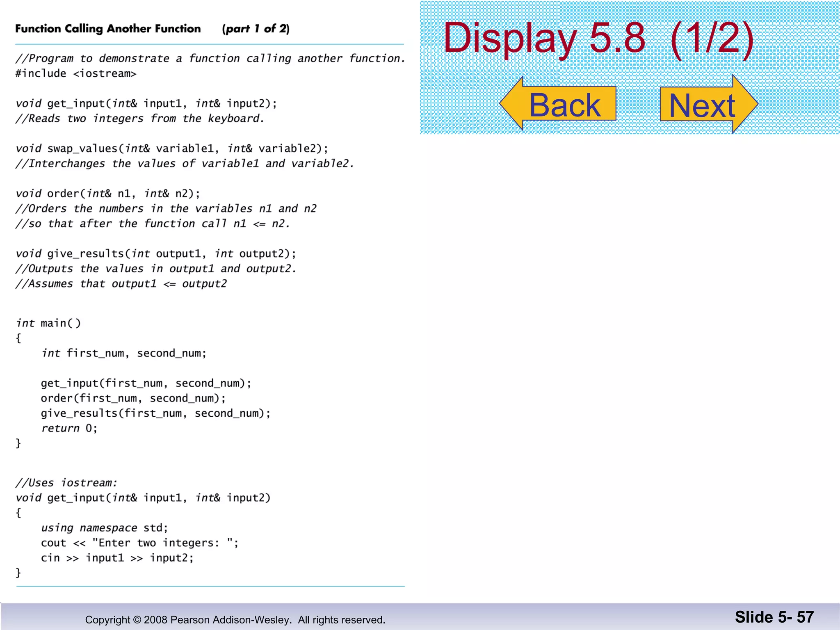Click the 'using namespace std;' line
The width and height of the screenshot is (840, 630).
(x=105, y=528)
